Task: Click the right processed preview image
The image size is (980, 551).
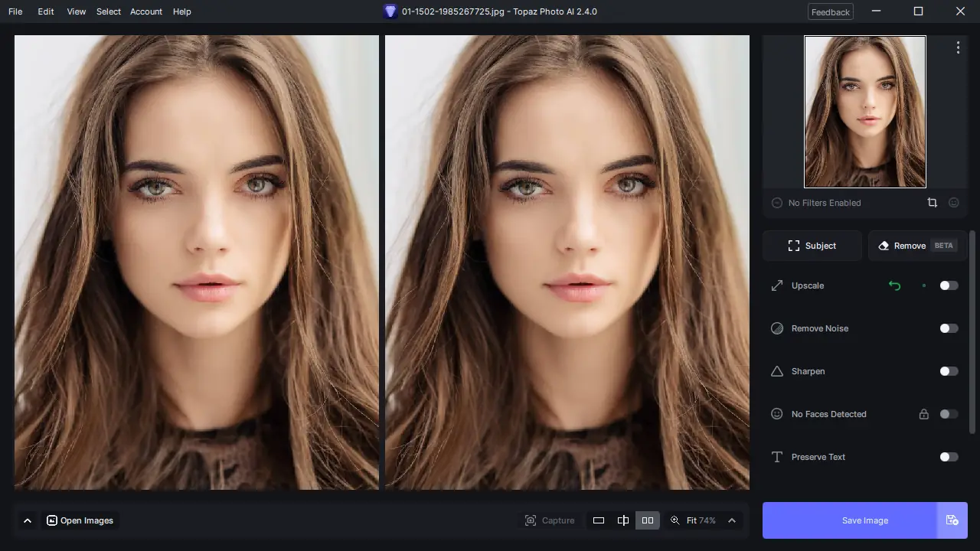Action: click(x=567, y=262)
